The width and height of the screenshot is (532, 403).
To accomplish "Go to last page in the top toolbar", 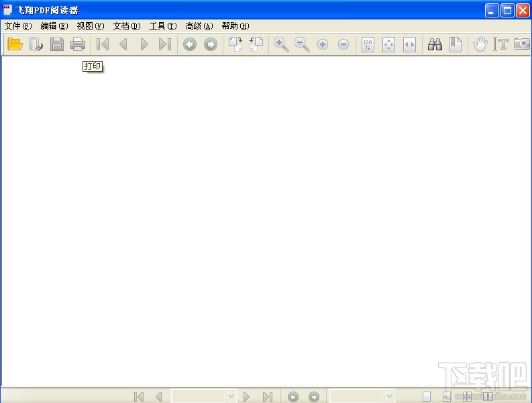I will pos(165,44).
